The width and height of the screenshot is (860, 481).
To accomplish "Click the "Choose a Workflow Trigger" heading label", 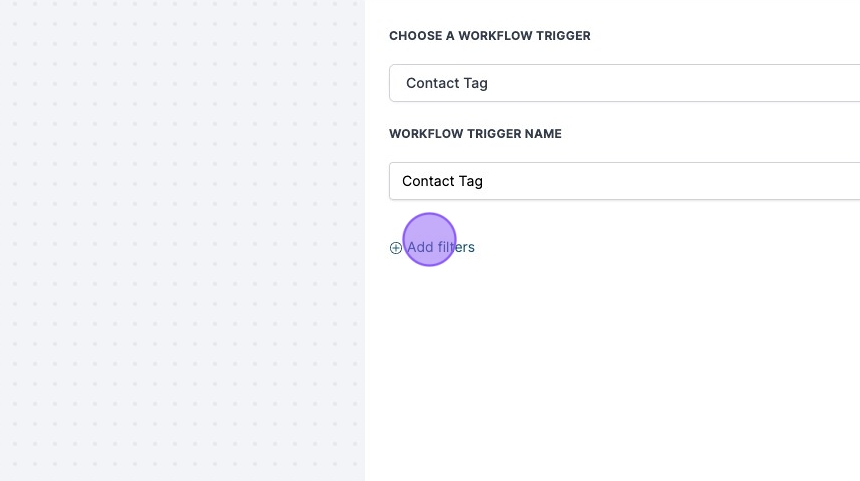I will pos(489,36).
